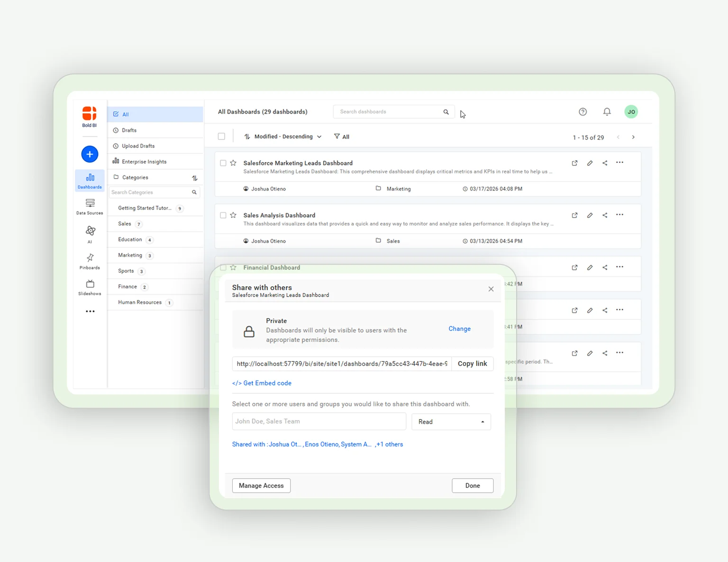This screenshot has width=728, height=562.
Task: Select the Upload Drafts menu item
Action: click(155, 146)
